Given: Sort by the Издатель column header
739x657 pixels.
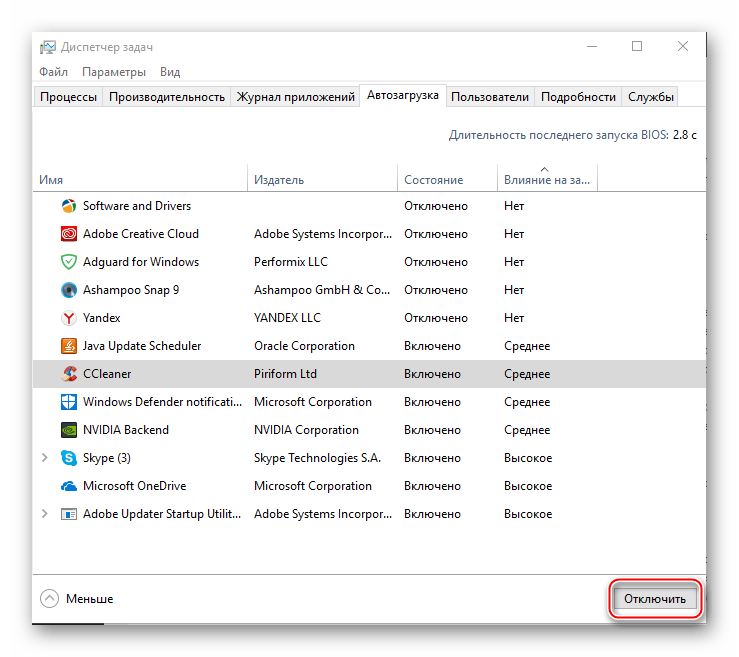Looking at the screenshot, I should pyautogui.click(x=322, y=180).
